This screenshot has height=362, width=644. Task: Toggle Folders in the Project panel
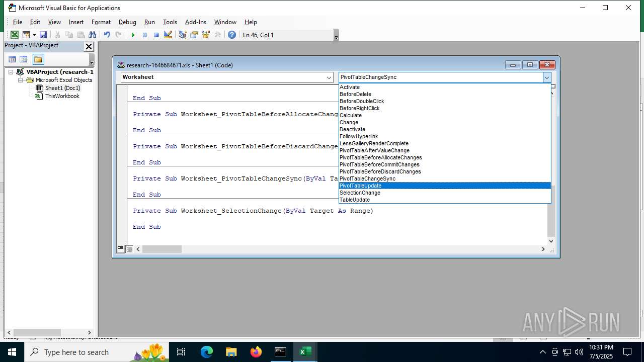(x=38, y=59)
